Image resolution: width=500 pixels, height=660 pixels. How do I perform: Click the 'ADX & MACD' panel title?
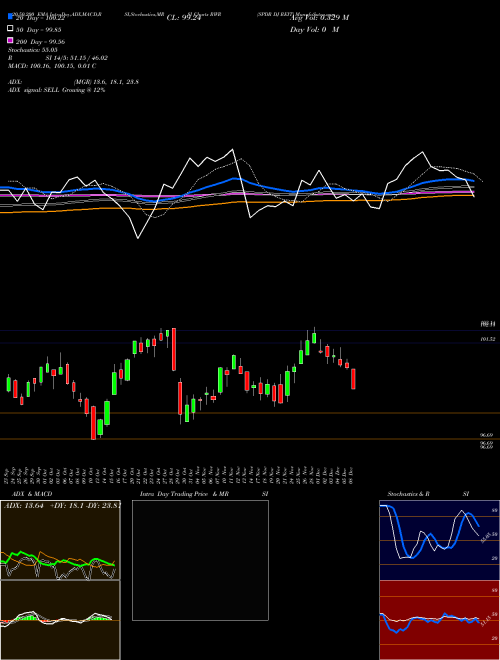click(x=32, y=494)
